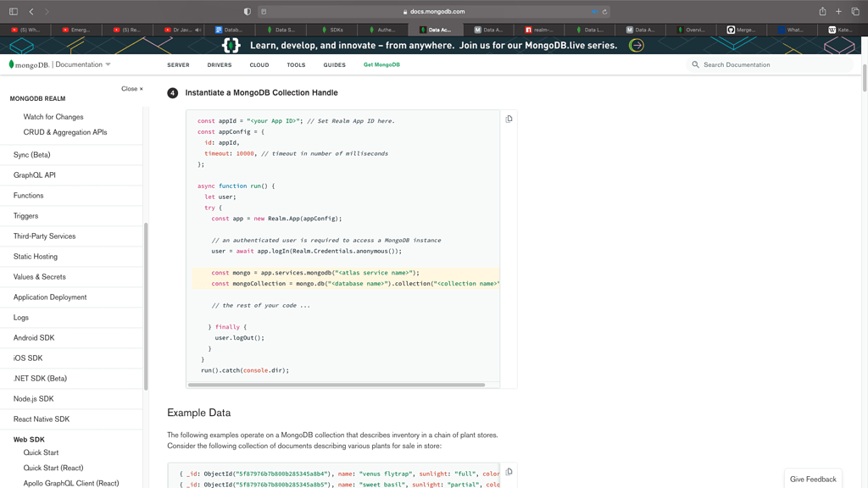The image size is (868, 488).
Task: Open Safari sidebar panel
Action: pyautogui.click(x=14, y=12)
